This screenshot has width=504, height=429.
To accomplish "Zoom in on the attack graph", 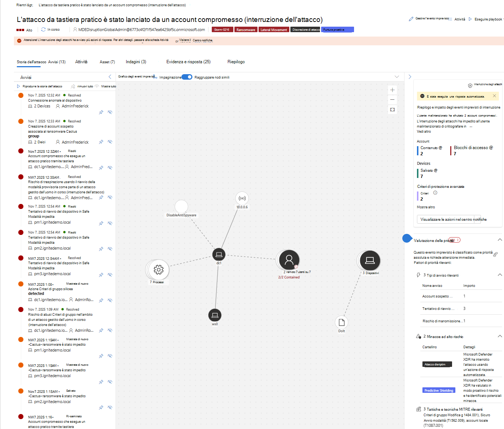I will (x=392, y=90).
